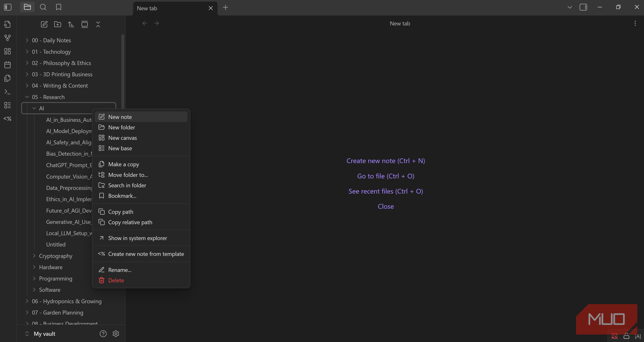
Task: Toggle the left sidebar collapse icon
Action: (8, 7)
